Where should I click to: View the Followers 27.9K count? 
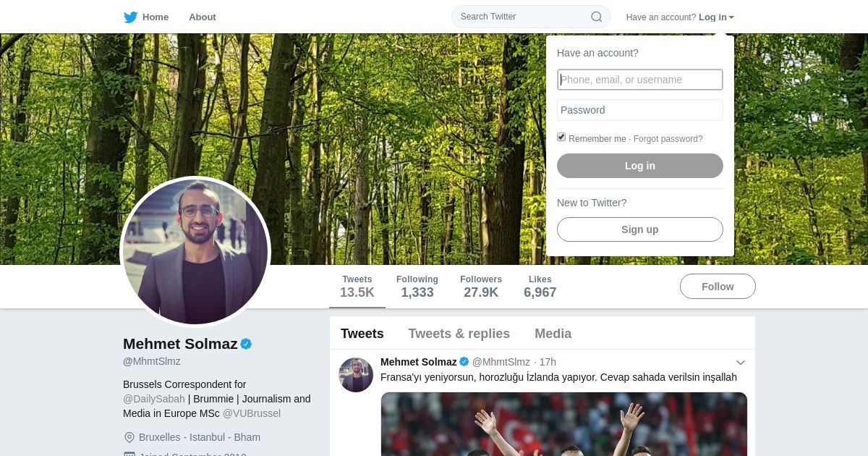tap(481, 287)
